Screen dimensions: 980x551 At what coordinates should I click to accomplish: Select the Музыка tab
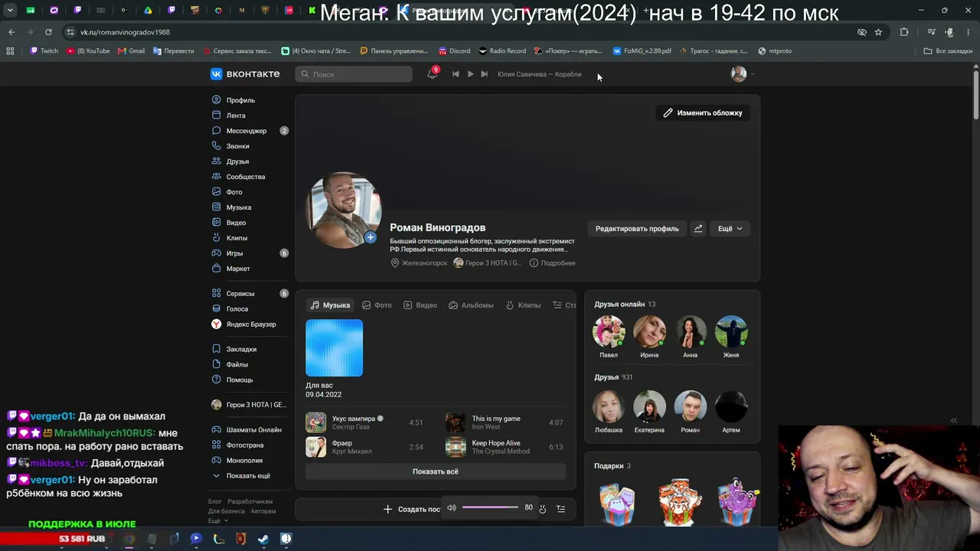pos(330,305)
